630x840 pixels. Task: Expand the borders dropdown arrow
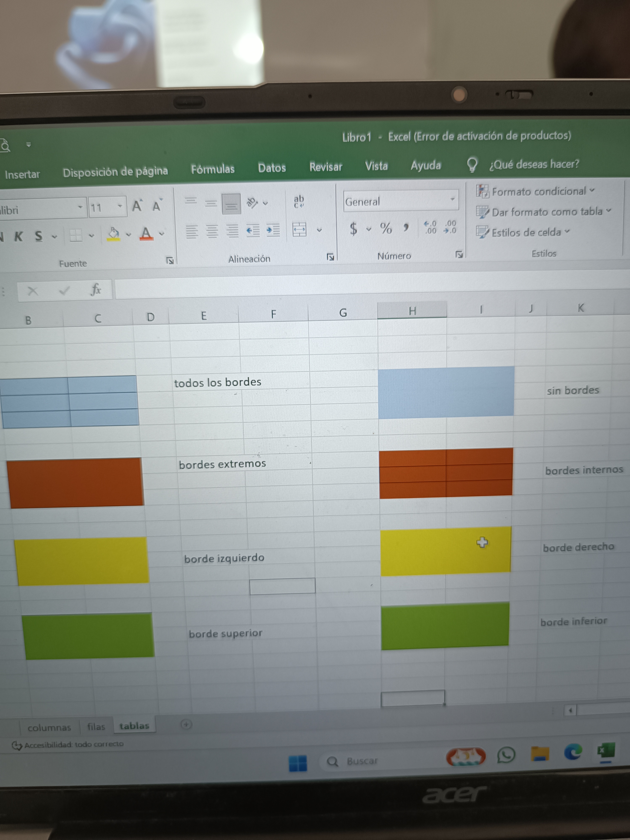(x=92, y=236)
